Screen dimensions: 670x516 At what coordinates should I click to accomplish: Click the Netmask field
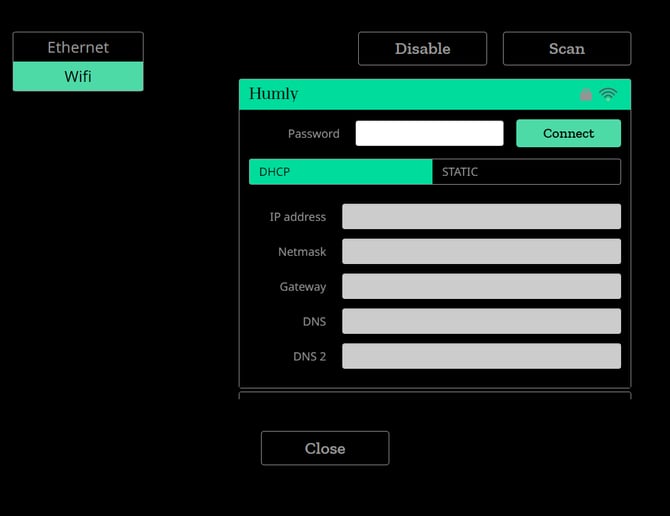481,252
